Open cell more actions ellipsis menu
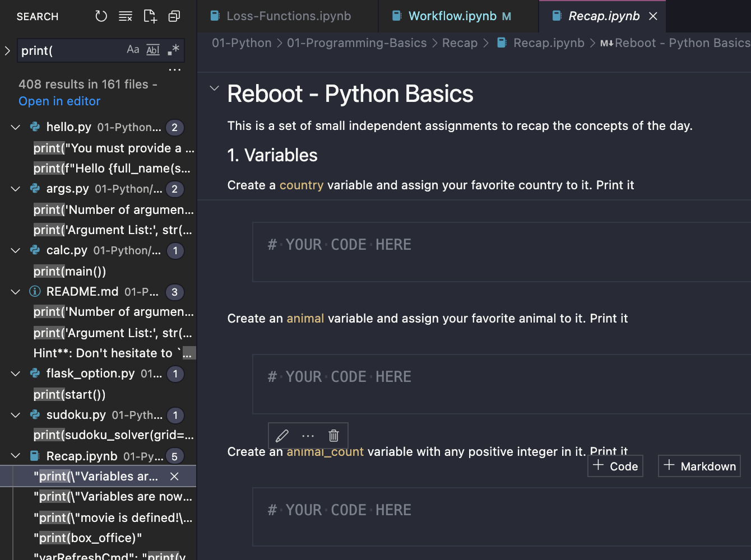 pyautogui.click(x=308, y=435)
